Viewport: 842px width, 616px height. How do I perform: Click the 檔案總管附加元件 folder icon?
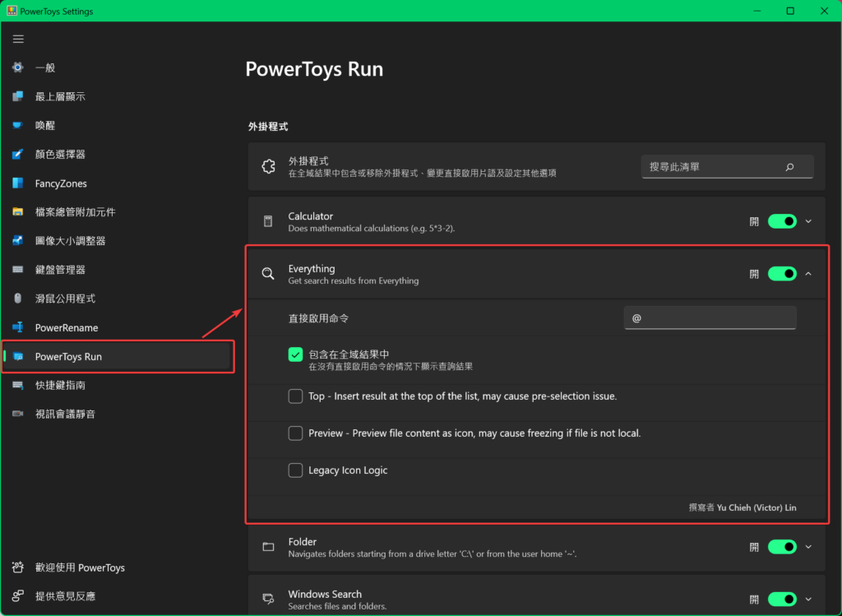(18, 211)
